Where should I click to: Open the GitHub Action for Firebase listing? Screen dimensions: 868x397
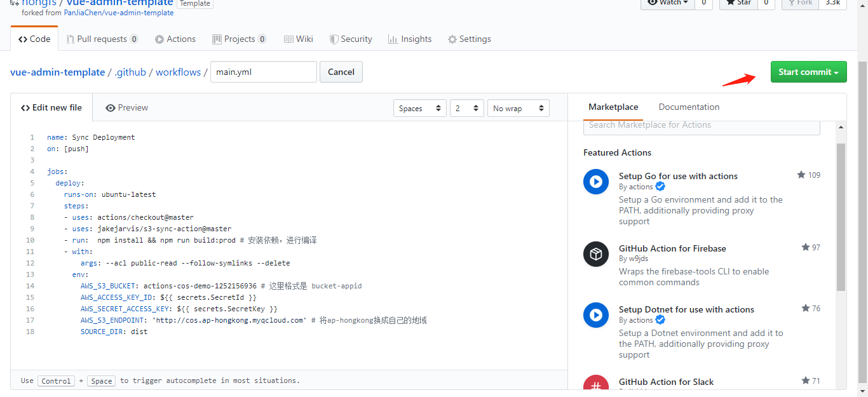(672, 248)
